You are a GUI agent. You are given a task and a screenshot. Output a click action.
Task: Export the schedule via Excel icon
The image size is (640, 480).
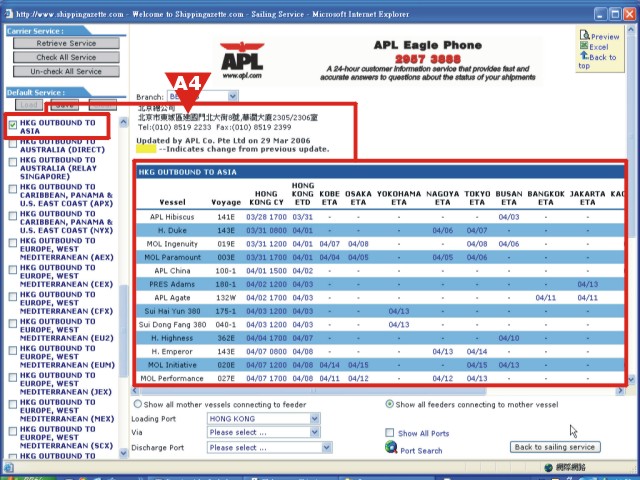(x=584, y=46)
